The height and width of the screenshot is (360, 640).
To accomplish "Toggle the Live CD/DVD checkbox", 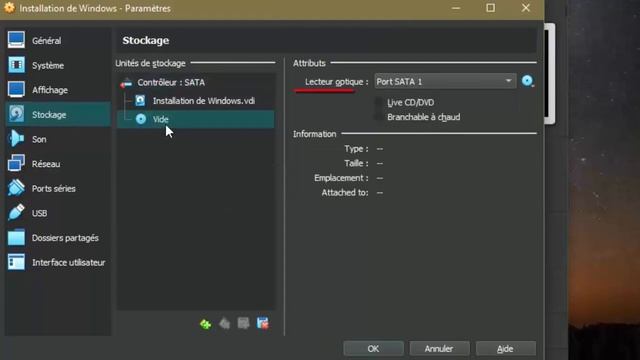I will (x=379, y=102).
